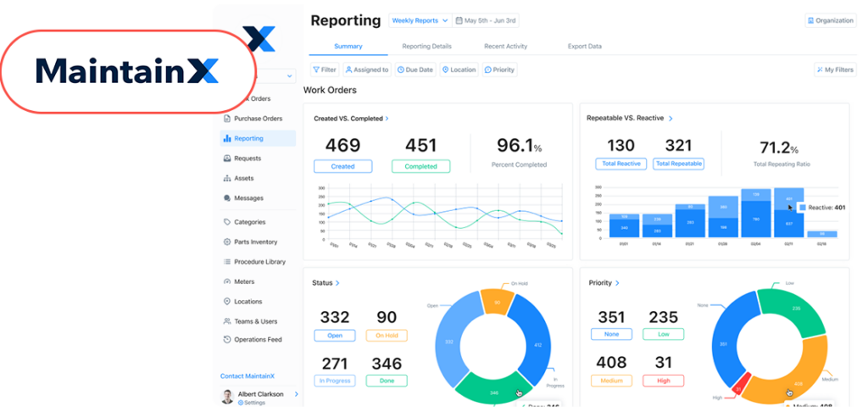Click the Requests sidebar icon
This screenshot has width=868, height=412.
tap(226, 159)
